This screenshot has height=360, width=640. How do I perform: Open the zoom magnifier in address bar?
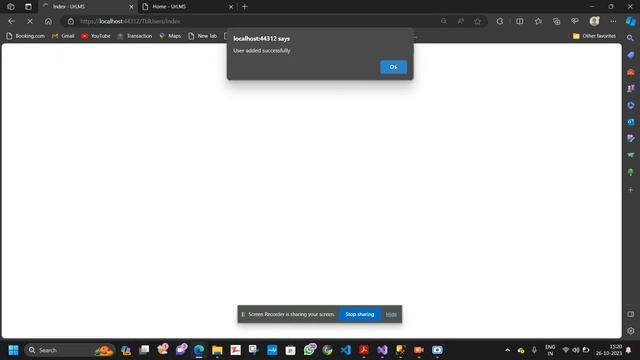(444, 21)
